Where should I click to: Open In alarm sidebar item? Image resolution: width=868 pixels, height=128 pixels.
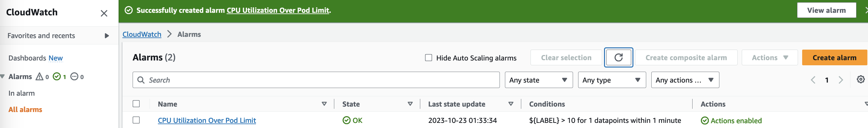click(21, 93)
